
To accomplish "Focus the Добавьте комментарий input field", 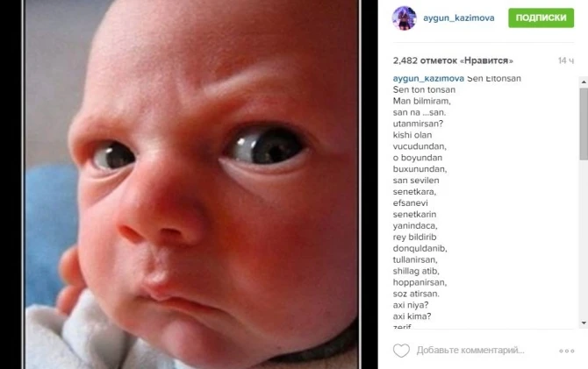I will coord(470,351).
